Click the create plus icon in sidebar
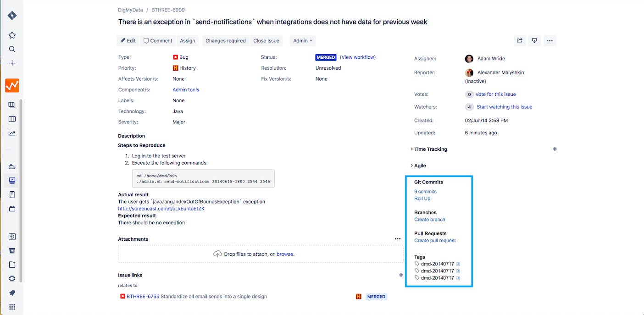This screenshot has height=315, width=644. [12, 63]
